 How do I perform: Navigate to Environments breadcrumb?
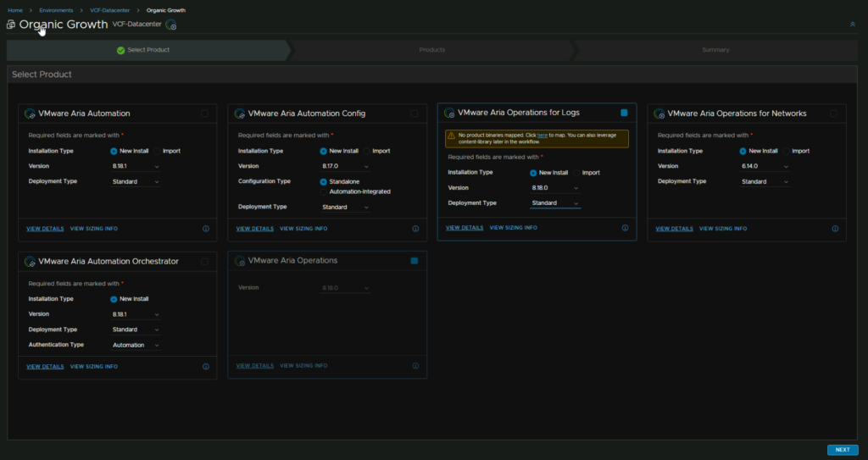[x=56, y=10]
